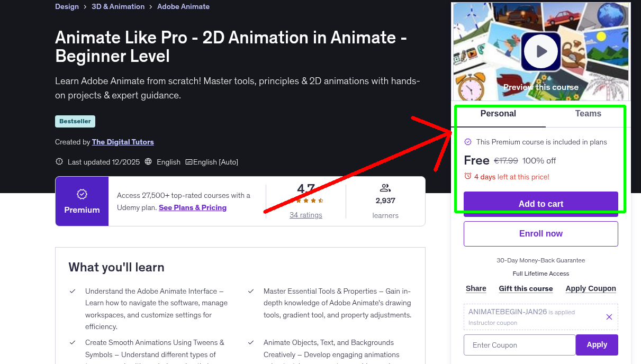
Task: View the 34 ratings link
Action: (305, 215)
